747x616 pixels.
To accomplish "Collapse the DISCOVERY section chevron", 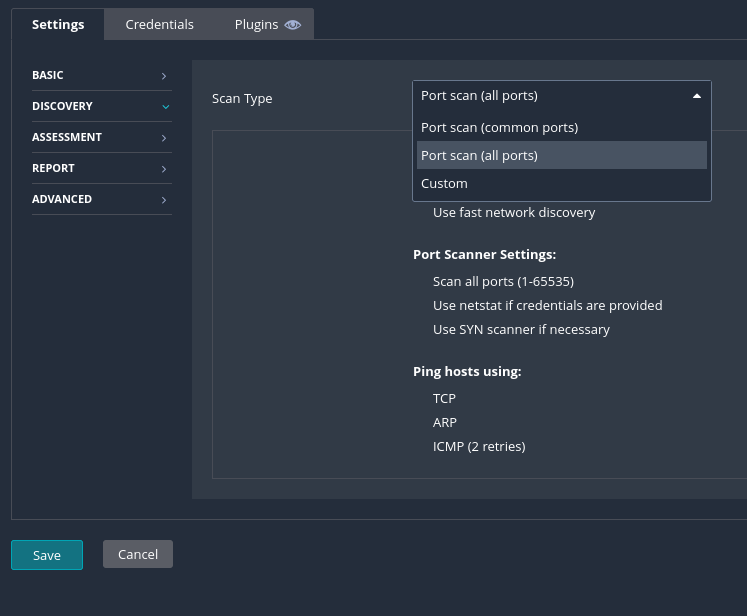I will [x=165, y=107].
